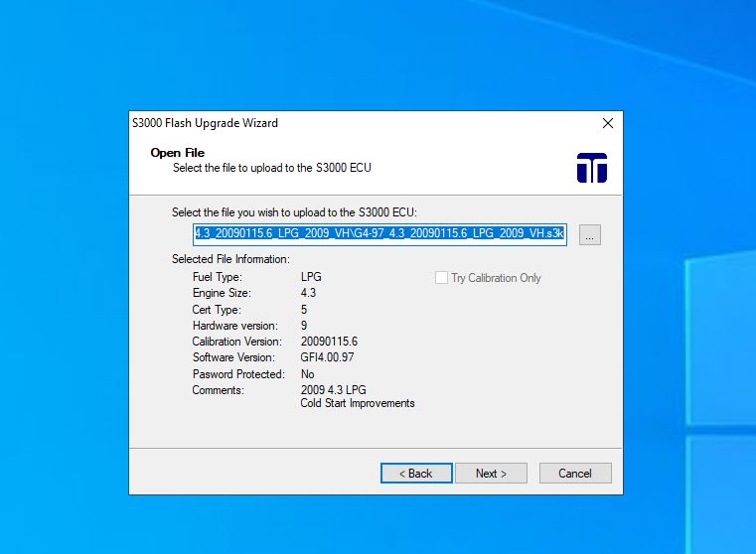Cancel the Flash Upgrade Wizard
Screen dimensions: 756x554
click(575, 473)
